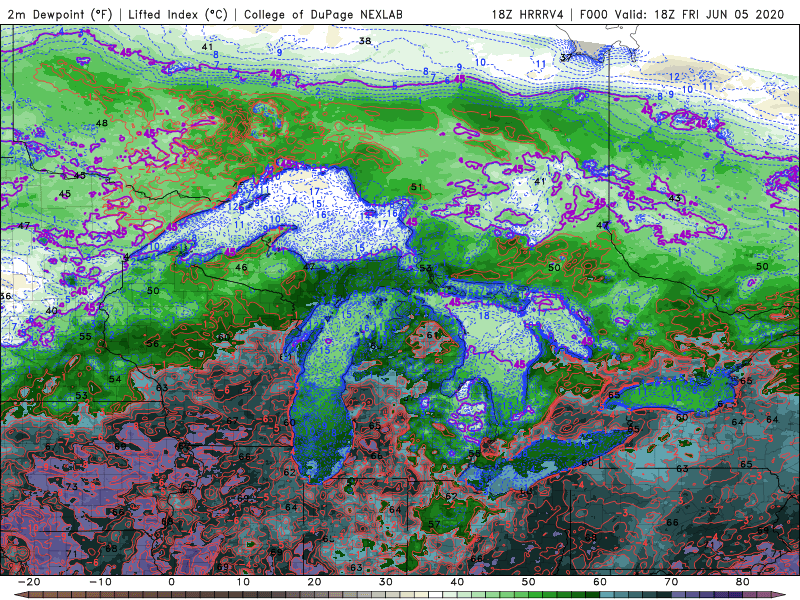800x600 pixels.
Task: Click the dewpoint value 43 in the northeast
Action: pos(674,198)
